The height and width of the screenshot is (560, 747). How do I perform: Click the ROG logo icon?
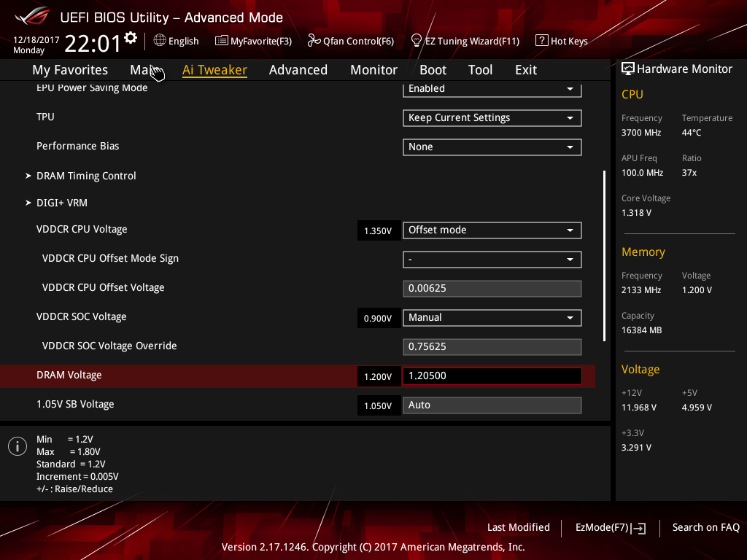(31, 17)
